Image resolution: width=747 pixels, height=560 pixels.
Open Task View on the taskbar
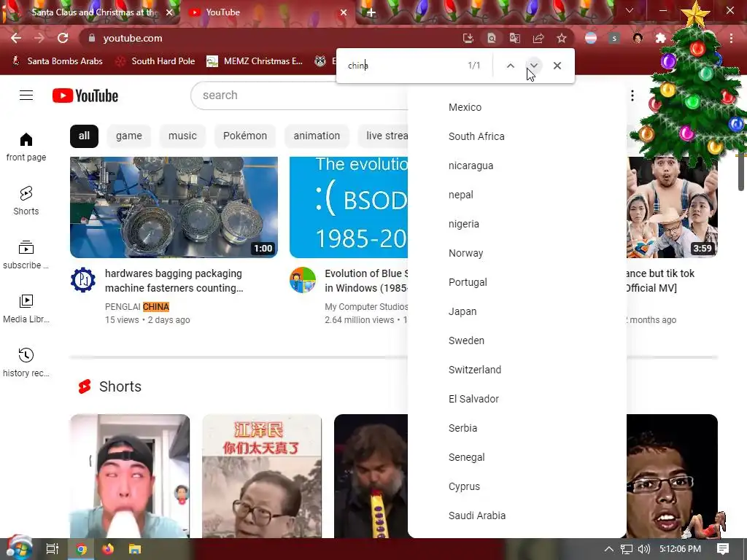[53, 549]
